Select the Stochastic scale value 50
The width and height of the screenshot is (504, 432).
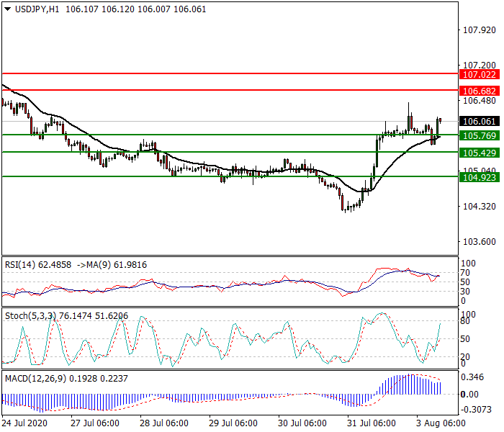[x=465, y=339]
